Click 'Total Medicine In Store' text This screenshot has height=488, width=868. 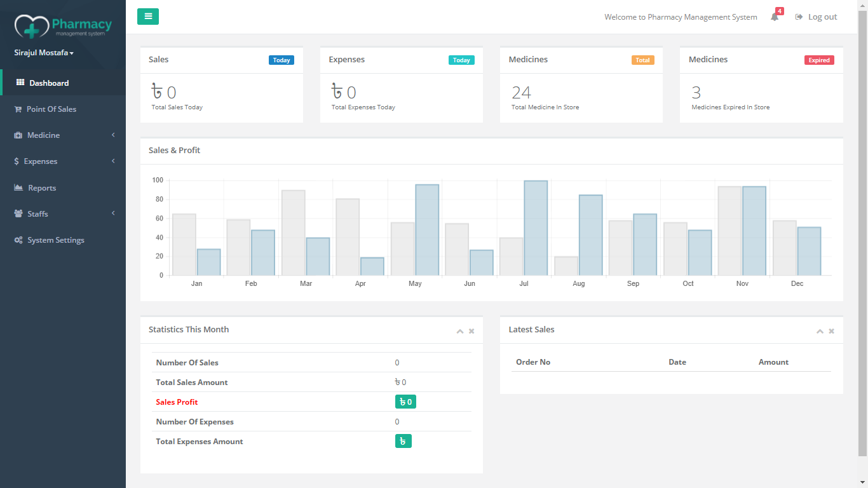point(545,107)
